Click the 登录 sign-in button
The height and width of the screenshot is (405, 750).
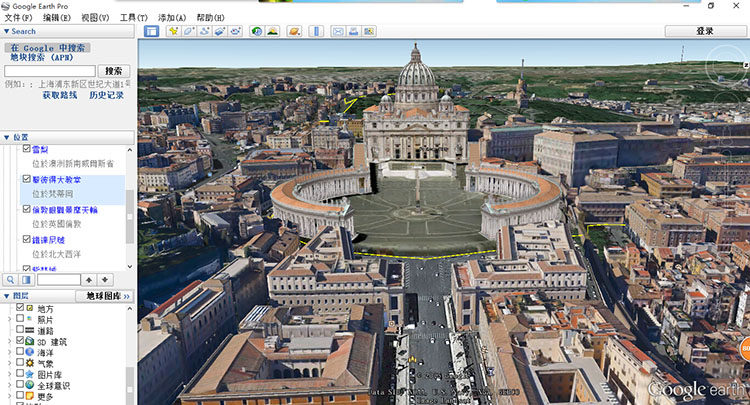tap(705, 31)
